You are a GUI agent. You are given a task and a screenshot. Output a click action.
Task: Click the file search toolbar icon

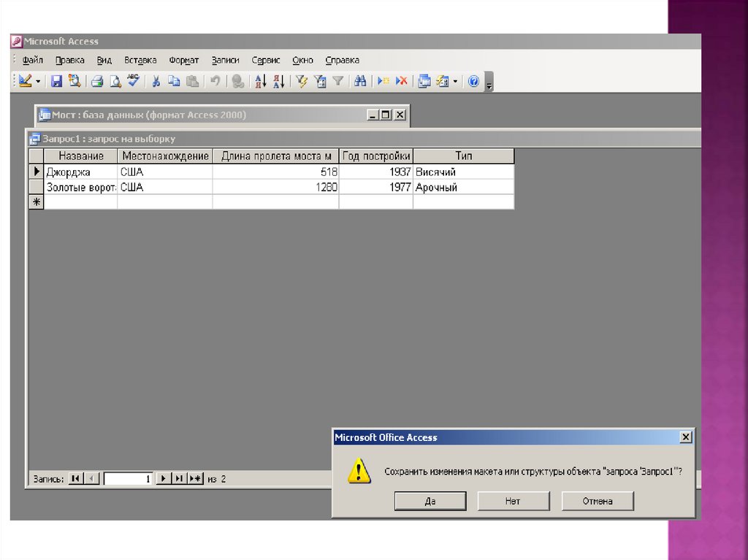click(75, 81)
